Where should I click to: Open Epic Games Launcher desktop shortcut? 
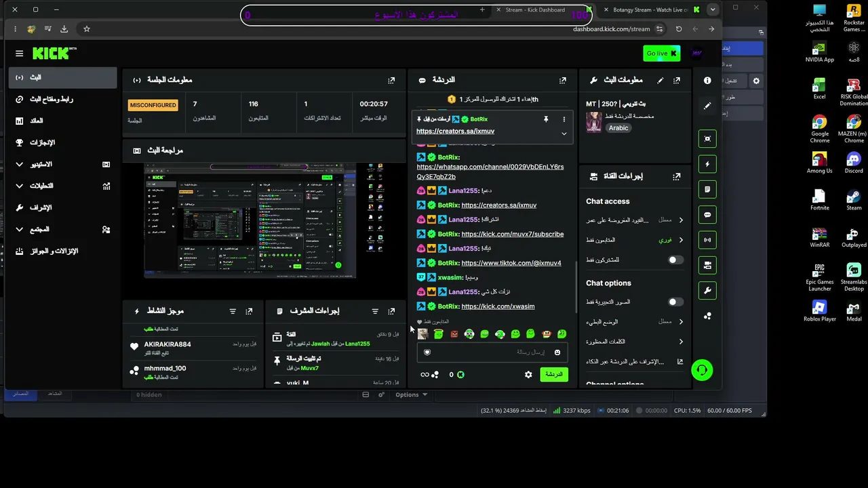pos(820,277)
